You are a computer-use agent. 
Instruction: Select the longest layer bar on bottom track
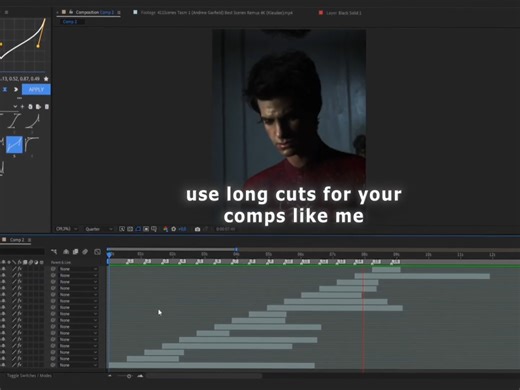pos(212,365)
